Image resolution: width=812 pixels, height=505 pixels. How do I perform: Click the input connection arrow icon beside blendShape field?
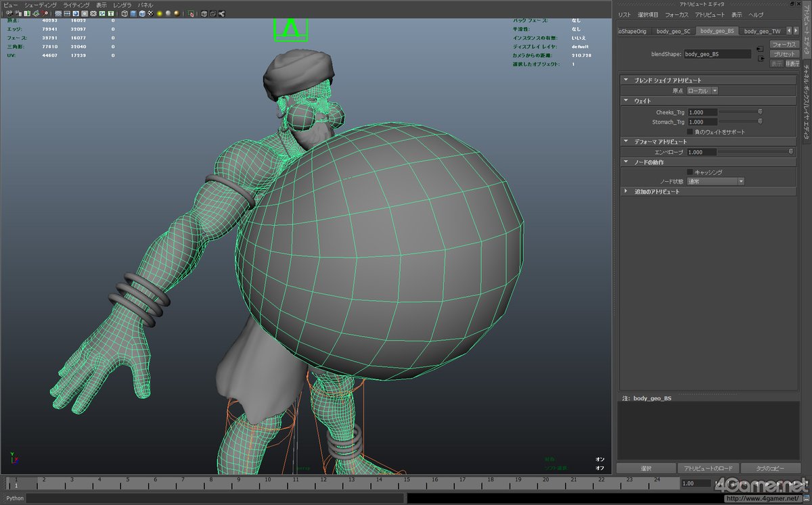760,49
